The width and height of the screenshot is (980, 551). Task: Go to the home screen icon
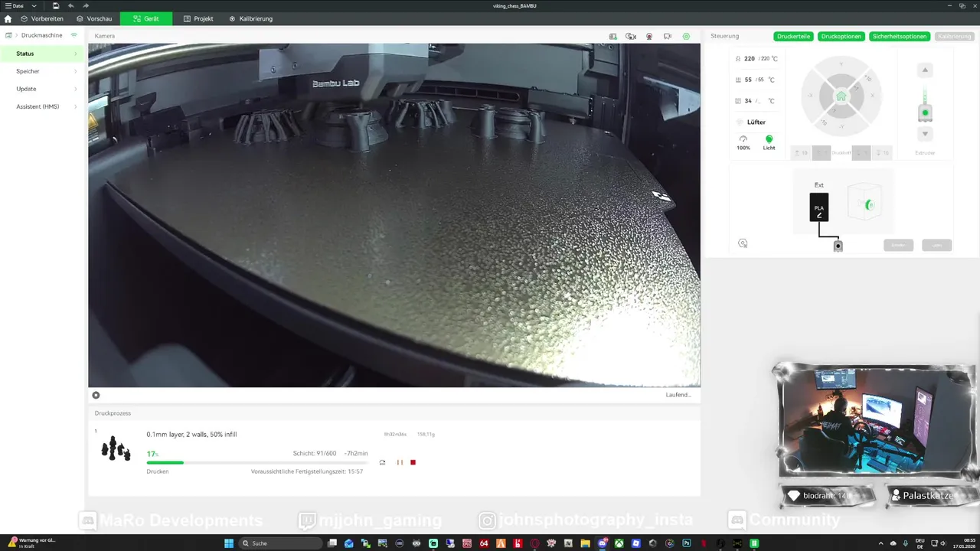pos(8,18)
